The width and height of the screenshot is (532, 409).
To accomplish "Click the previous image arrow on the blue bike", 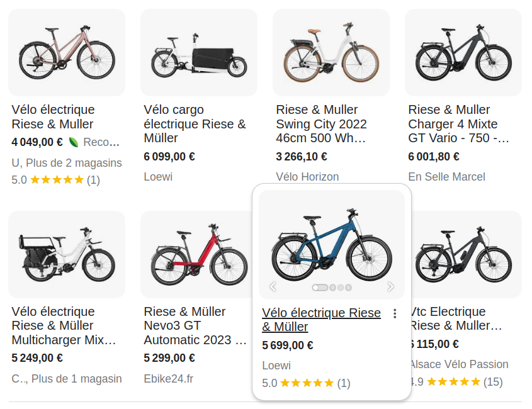I will (x=273, y=287).
